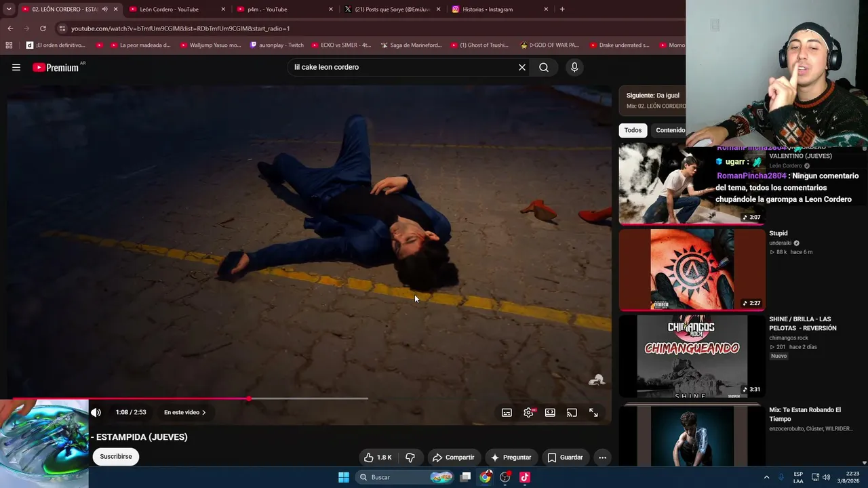This screenshot has height=488, width=868.
Task: Select the "Todos" filter chip
Action: tap(633, 130)
